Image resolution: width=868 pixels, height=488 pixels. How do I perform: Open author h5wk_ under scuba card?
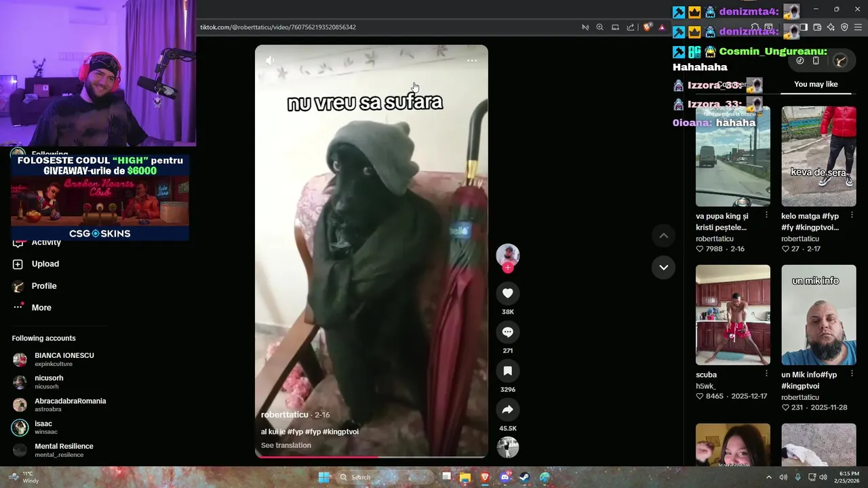(707, 386)
